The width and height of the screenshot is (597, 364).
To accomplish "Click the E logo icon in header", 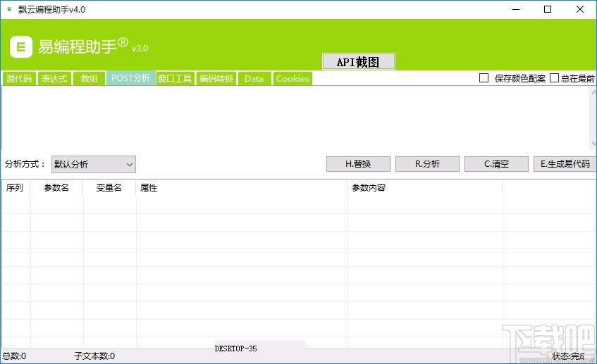I will (x=21, y=46).
